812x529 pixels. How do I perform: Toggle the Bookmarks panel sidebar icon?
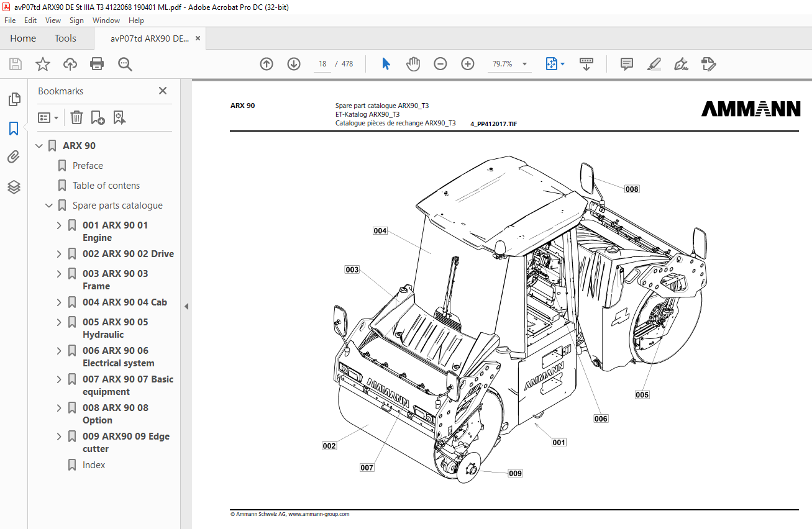coord(14,129)
